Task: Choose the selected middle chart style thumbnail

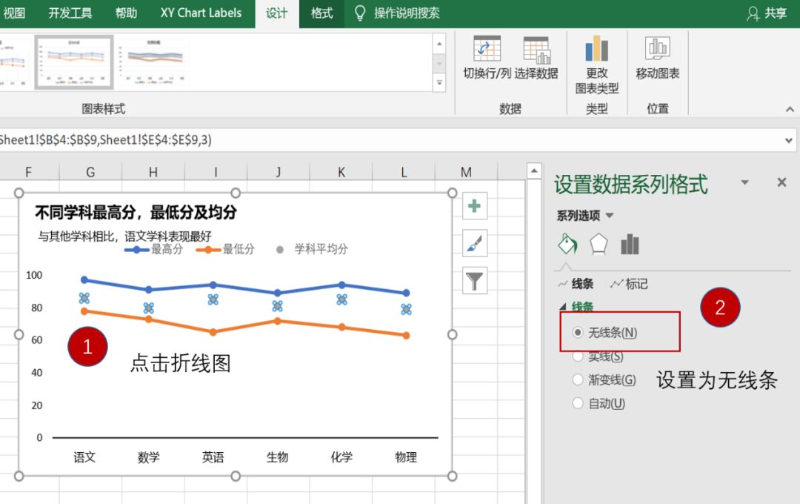Action: [x=74, y=62]
